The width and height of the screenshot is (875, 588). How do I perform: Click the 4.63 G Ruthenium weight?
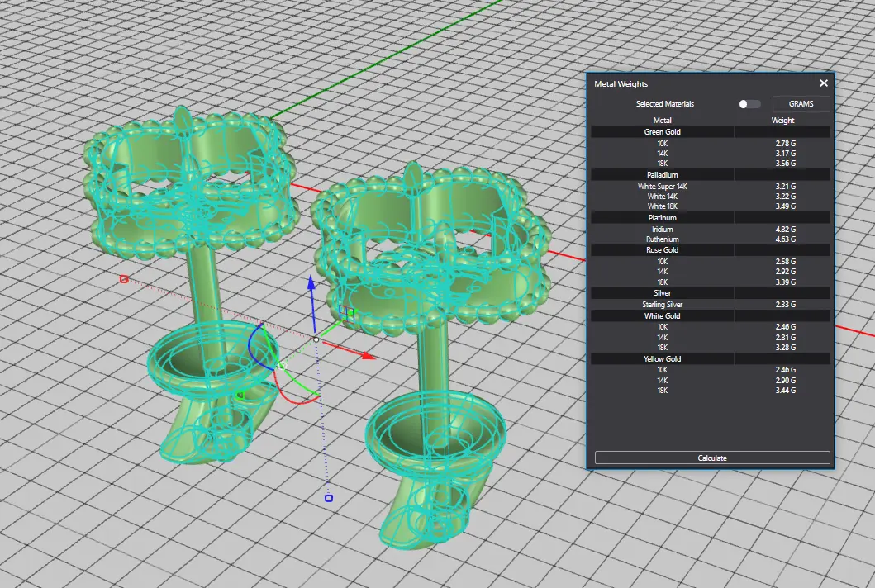pyautogui.click(x=785, y=239)
